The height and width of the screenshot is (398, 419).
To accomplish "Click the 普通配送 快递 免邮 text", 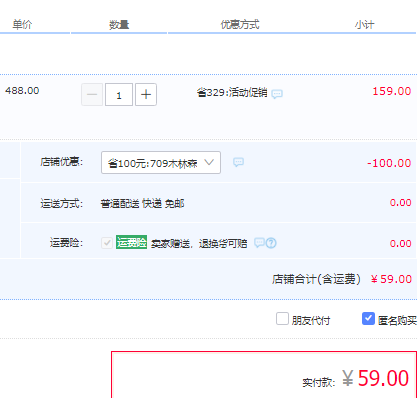I will 142,203.
